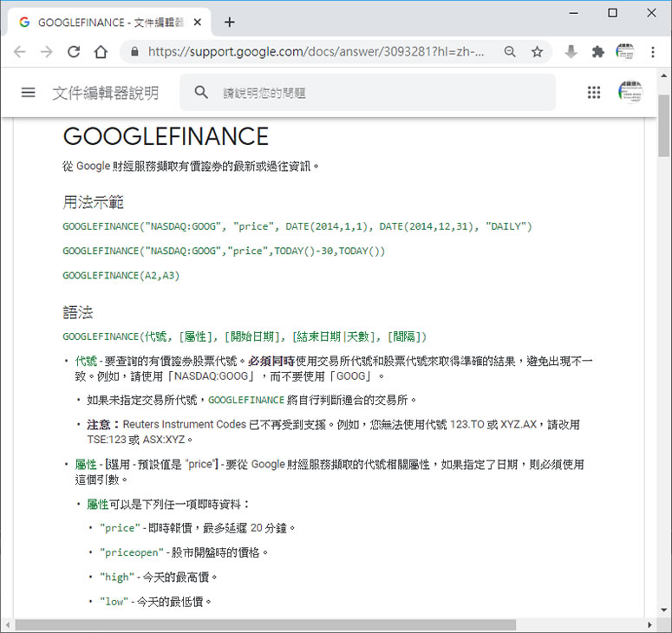The image size is (672, 633).
Task: Reload the current page
Action: click(x=74, y=52)
